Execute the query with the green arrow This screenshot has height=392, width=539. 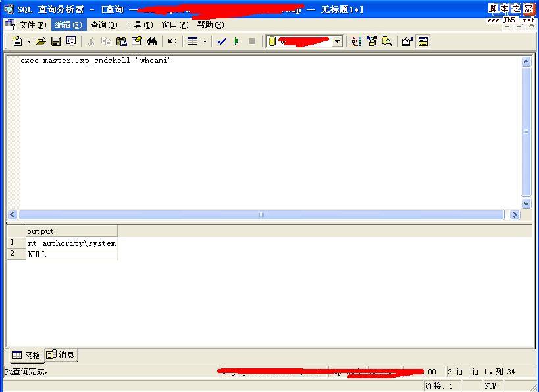click(x=236, y=41)
